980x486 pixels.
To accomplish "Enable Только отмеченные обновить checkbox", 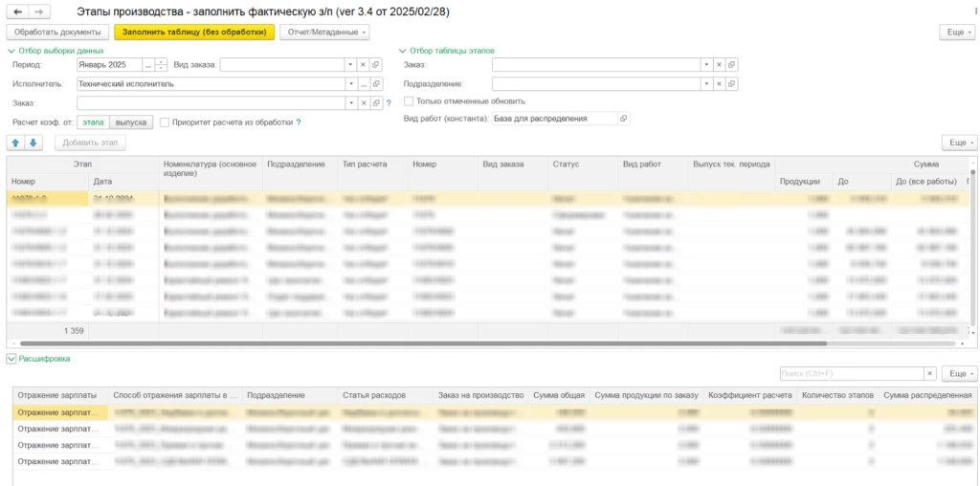I will (409, 101).
